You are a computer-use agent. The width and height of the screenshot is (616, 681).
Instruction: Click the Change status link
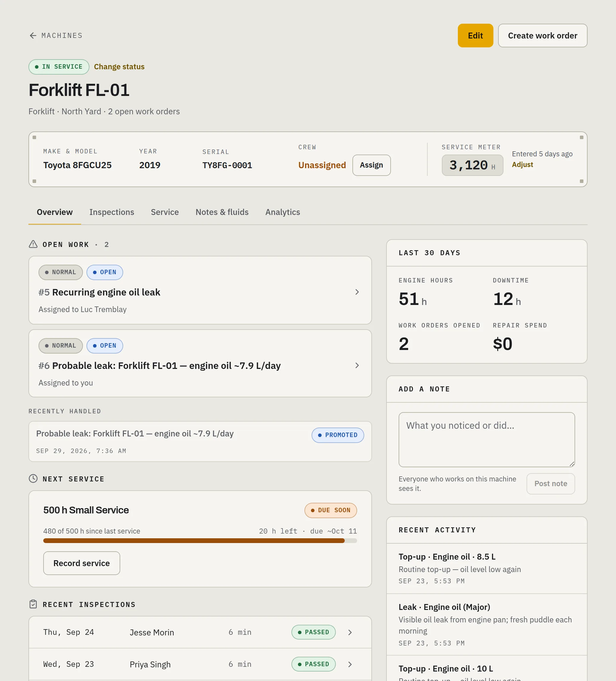pos(119,67)
